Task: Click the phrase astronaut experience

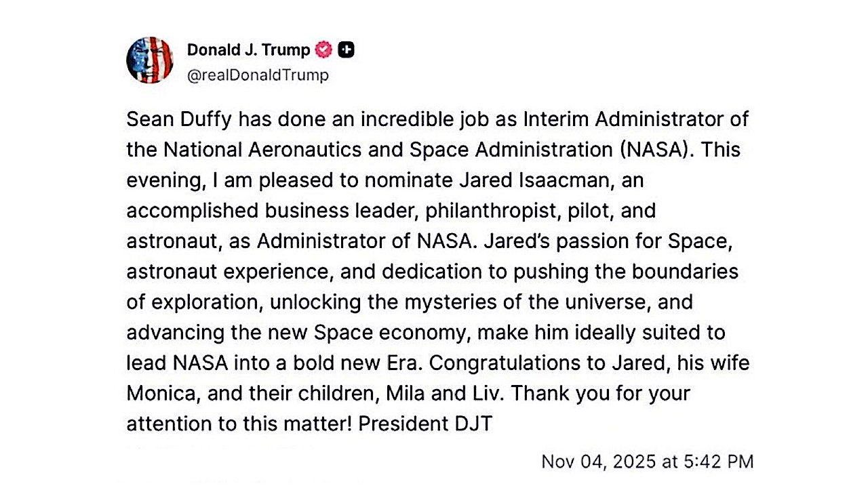Action: point(228,272)
